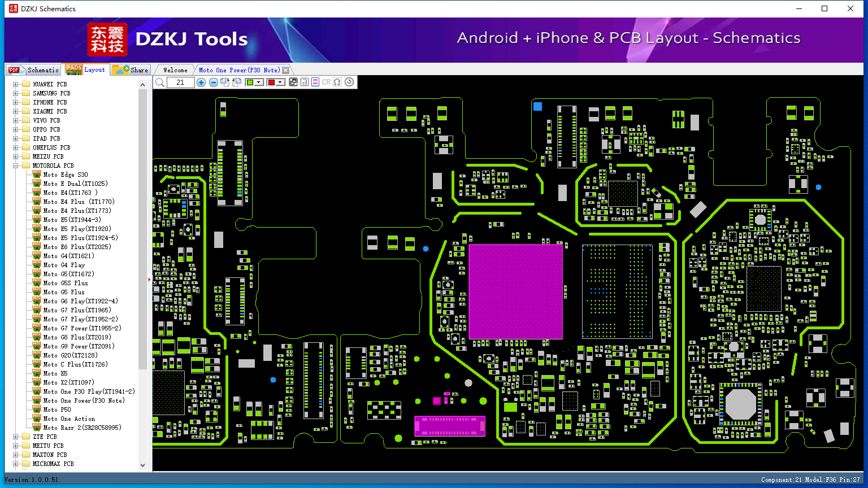Expand the SAMSUNG PCB folder

(x=16, y=93)
